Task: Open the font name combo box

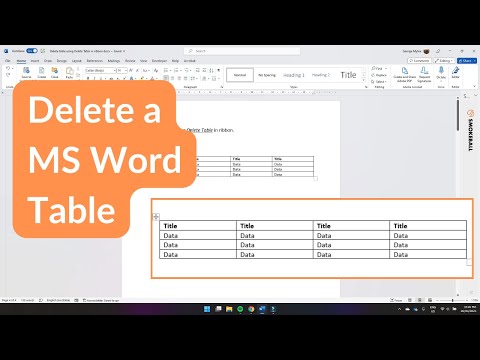Action: 100,70
